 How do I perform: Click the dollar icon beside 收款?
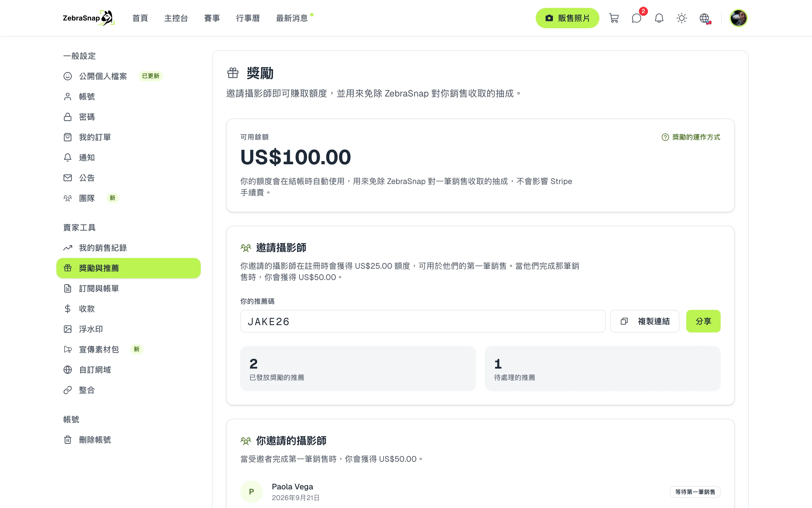(x=68, y=309)
